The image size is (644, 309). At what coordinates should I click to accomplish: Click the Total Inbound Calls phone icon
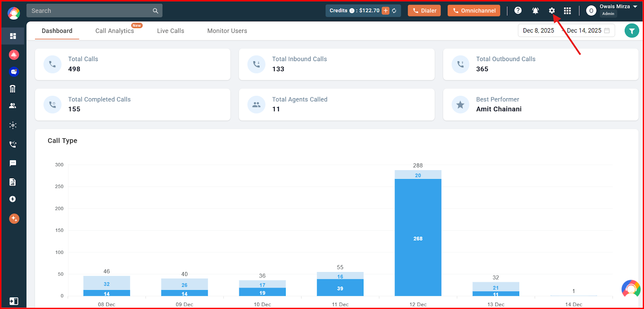256,64
